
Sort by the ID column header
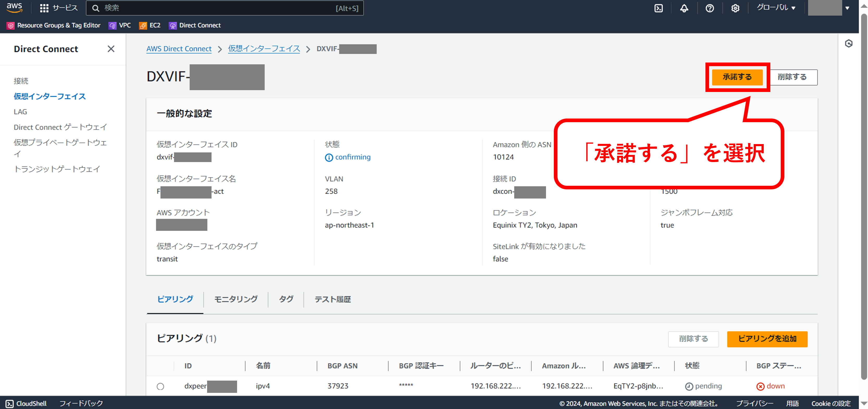coord(188,366)
